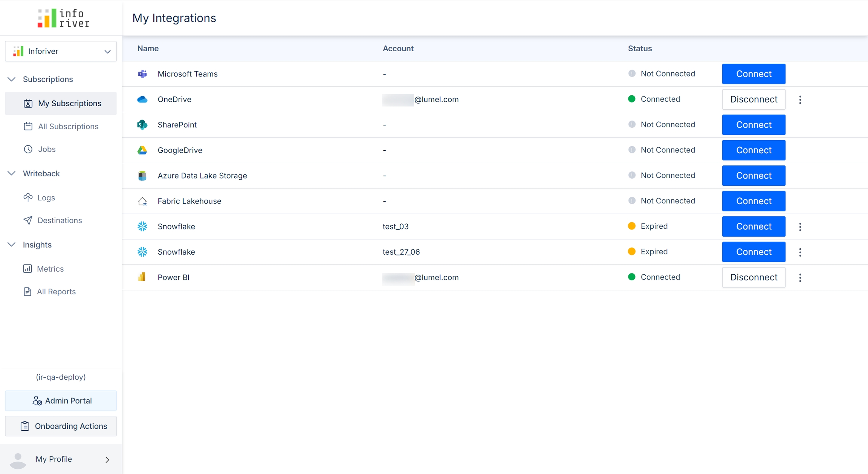Screen dimensions: 868x474
Task: Click the SharePoint icon
Action: [x=142, y=125]
